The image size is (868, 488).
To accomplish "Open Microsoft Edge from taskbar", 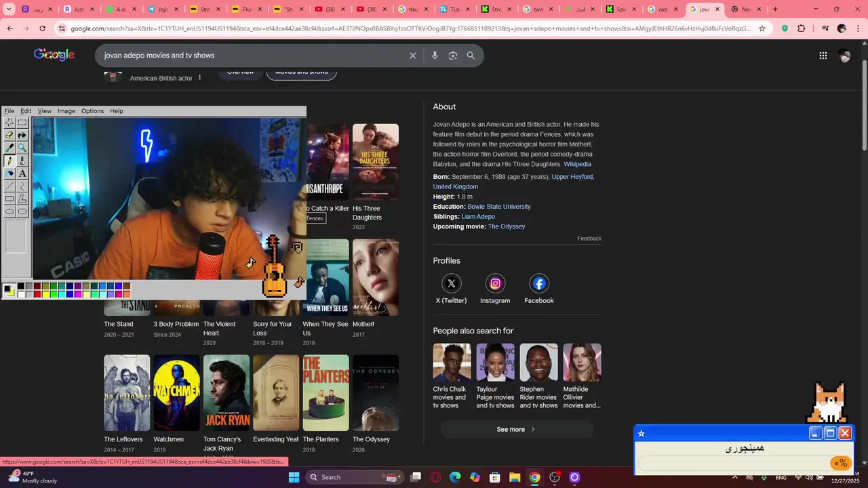I will [x=455, y=477].
